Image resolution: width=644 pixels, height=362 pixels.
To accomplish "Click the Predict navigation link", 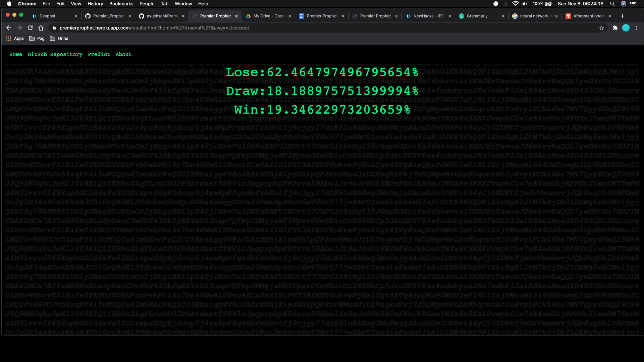I will click(x=99, y=54).
